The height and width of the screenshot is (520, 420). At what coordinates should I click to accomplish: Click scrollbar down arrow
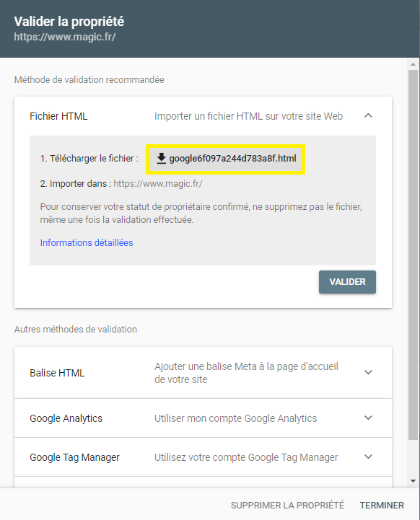click(413, 481)
